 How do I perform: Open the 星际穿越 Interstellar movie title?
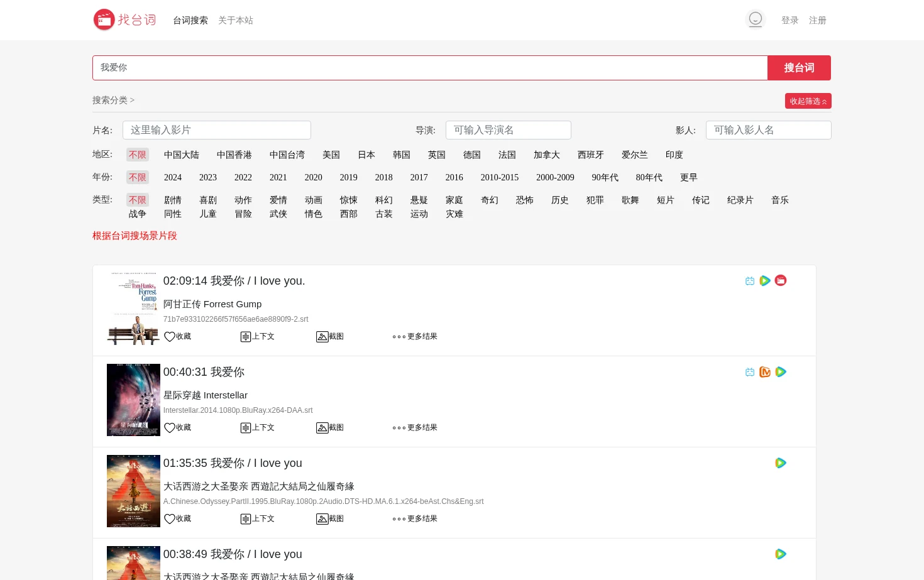206,395
